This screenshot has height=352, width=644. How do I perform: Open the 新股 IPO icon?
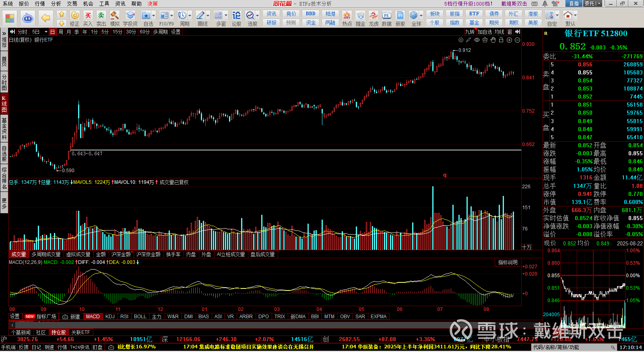click(400, 19)
